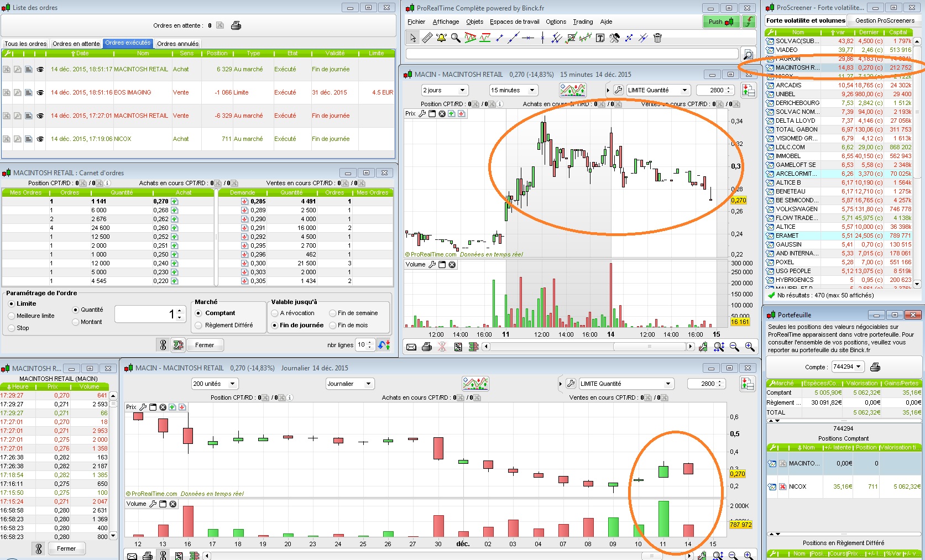Toggle the eye icon on the EOS IMAGING order row
The image size is (925, 560).
tap(40, 92)
